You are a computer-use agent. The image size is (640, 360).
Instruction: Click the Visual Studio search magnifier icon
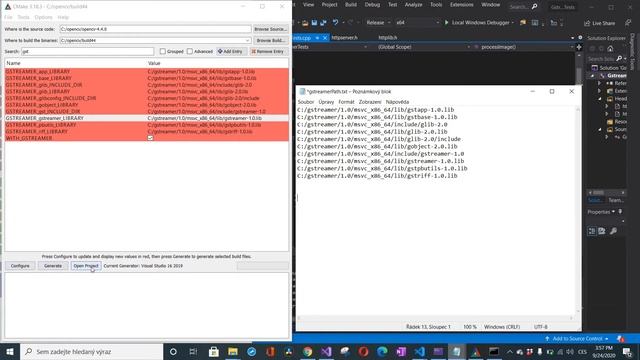[x=534, y=7]
